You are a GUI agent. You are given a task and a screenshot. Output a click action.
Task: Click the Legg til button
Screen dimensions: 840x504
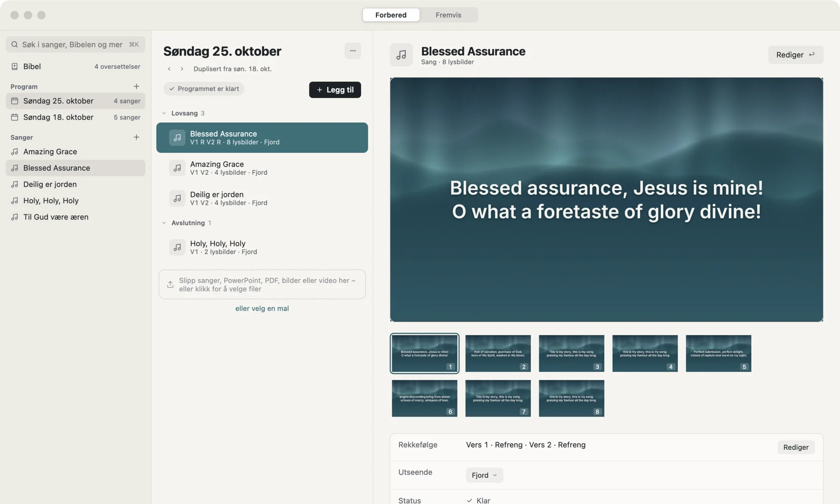[335, 89]
